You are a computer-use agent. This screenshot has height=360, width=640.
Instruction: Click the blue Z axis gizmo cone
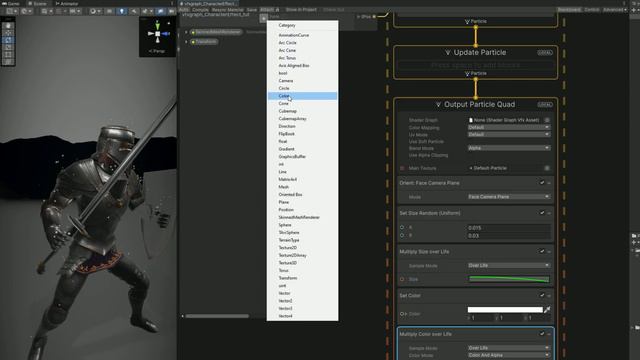[166, 34]
